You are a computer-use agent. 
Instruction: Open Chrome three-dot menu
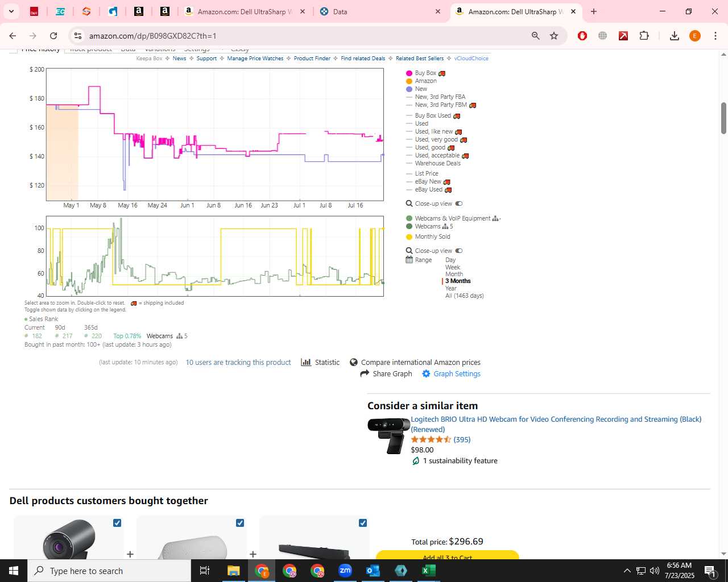[715, 36]
